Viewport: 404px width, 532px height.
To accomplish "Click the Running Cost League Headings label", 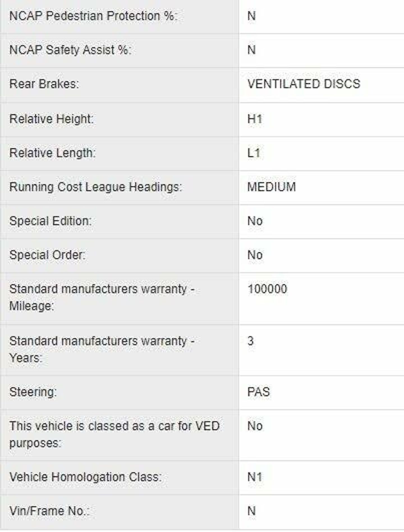I will click(x=96, y=187).
